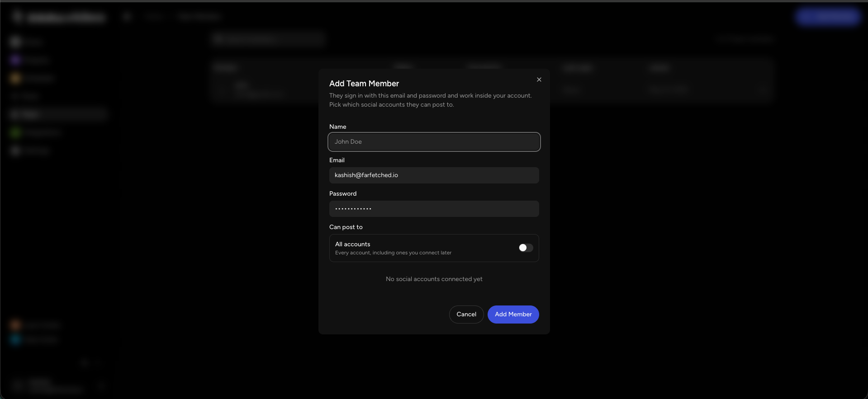Close the Add Team Member dialog

(539, 80)
